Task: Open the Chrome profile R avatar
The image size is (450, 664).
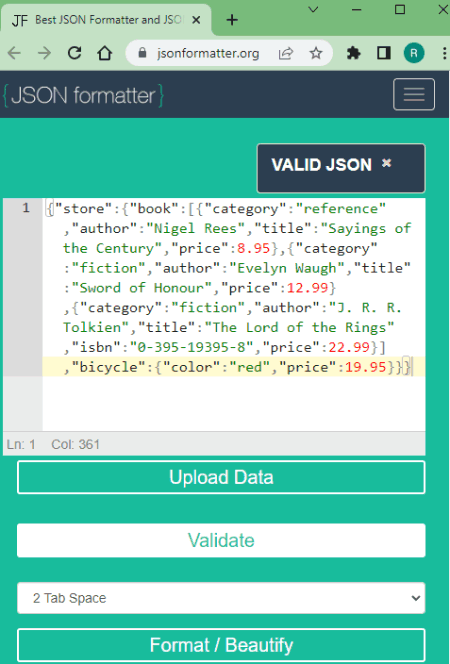Action: tap(414, 53)
